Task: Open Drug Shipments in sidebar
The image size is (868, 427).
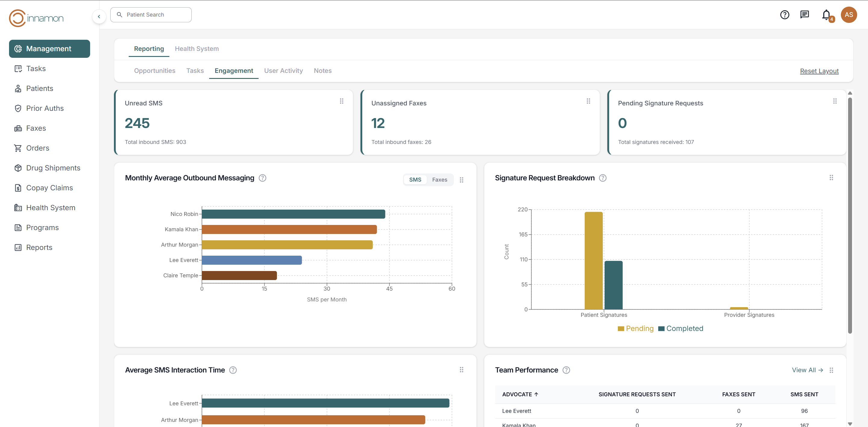Action: click(53, 168)
